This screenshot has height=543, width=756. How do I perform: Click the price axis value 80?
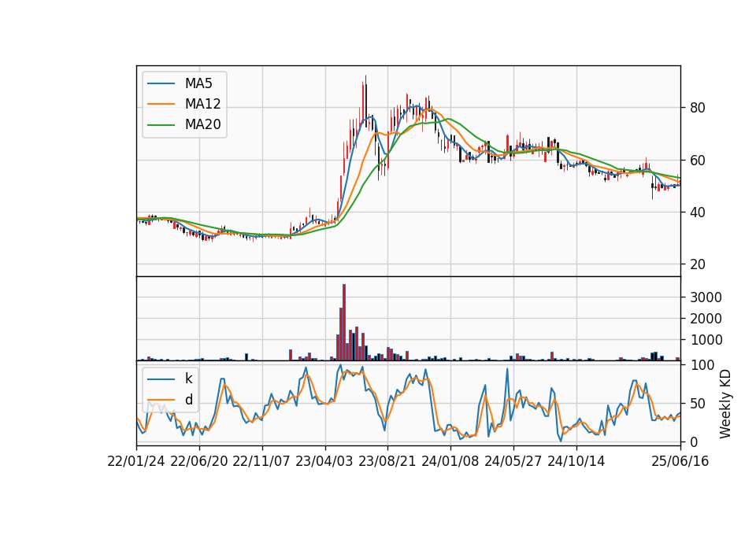point(698,108)
